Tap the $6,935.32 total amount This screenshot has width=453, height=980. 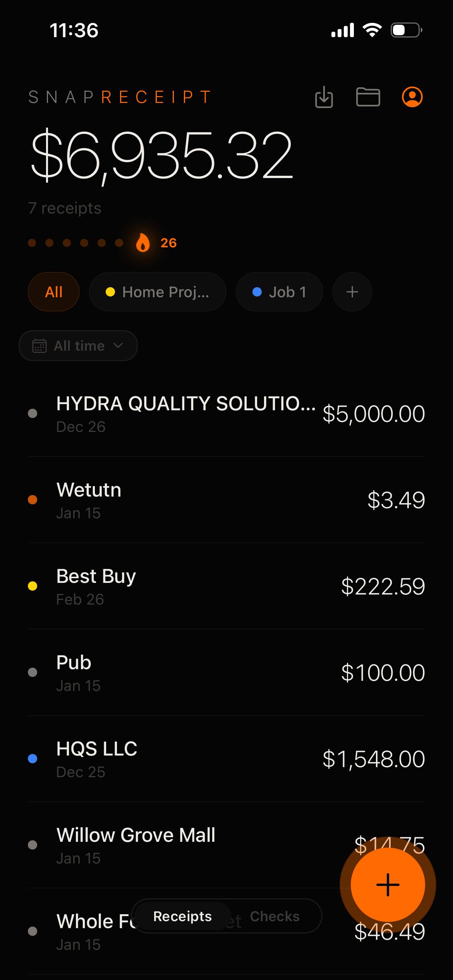161,156
